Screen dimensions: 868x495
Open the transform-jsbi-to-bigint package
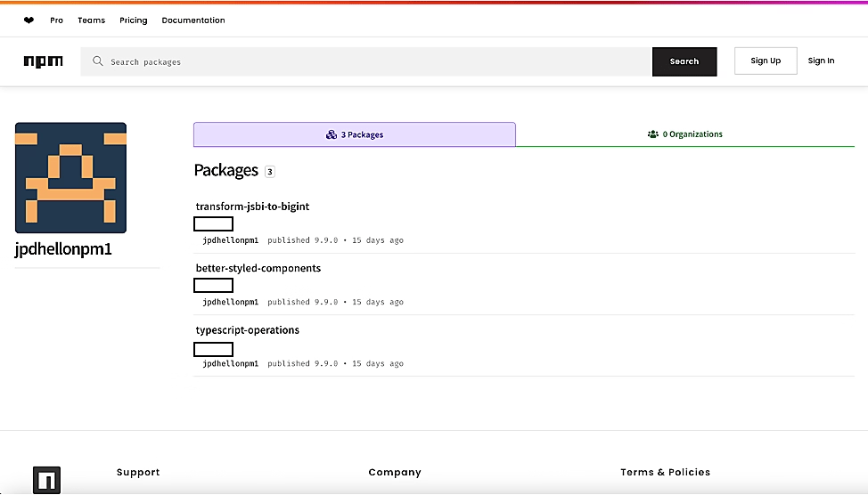pos(252,207)
